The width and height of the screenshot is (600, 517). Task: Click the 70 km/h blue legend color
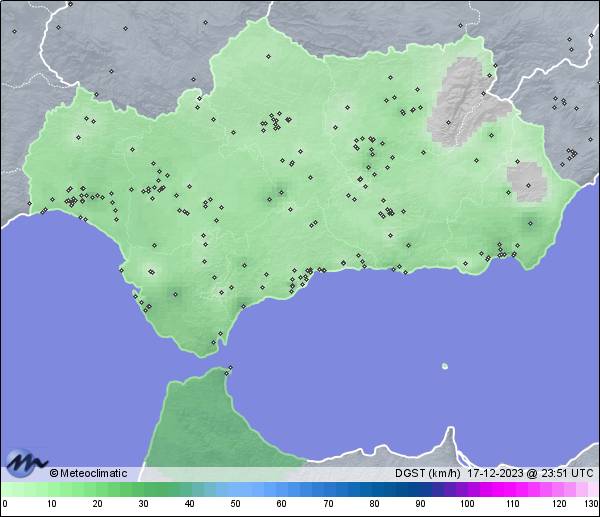[x=327, y=489]
